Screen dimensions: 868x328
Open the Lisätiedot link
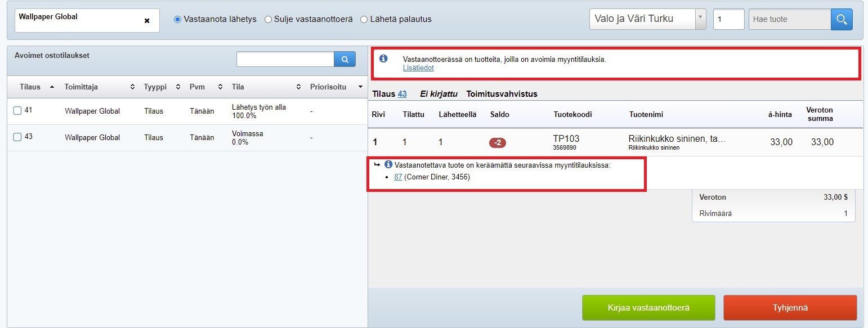418,68
